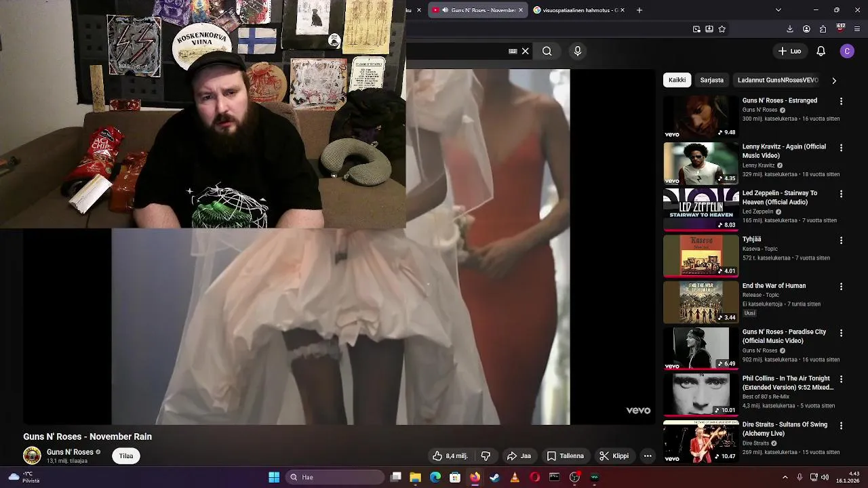Open the extensions puzzle icon
The width and height of the screenshot is (868, 488).
(823, 29)
